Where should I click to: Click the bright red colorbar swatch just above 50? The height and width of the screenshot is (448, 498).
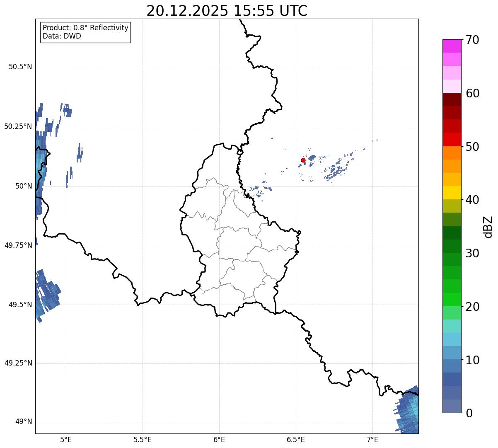pyautogui.click(x=452, y=139)
